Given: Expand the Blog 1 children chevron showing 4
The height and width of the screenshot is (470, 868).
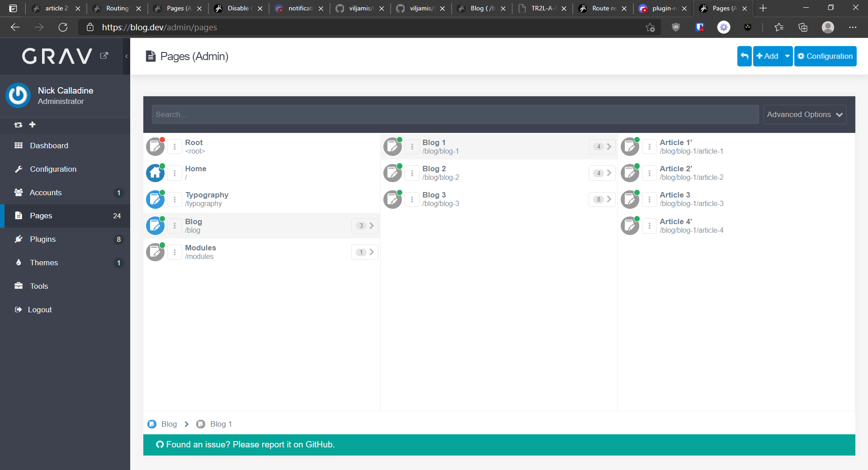Looking at the screenshot, I should point(602,146).
